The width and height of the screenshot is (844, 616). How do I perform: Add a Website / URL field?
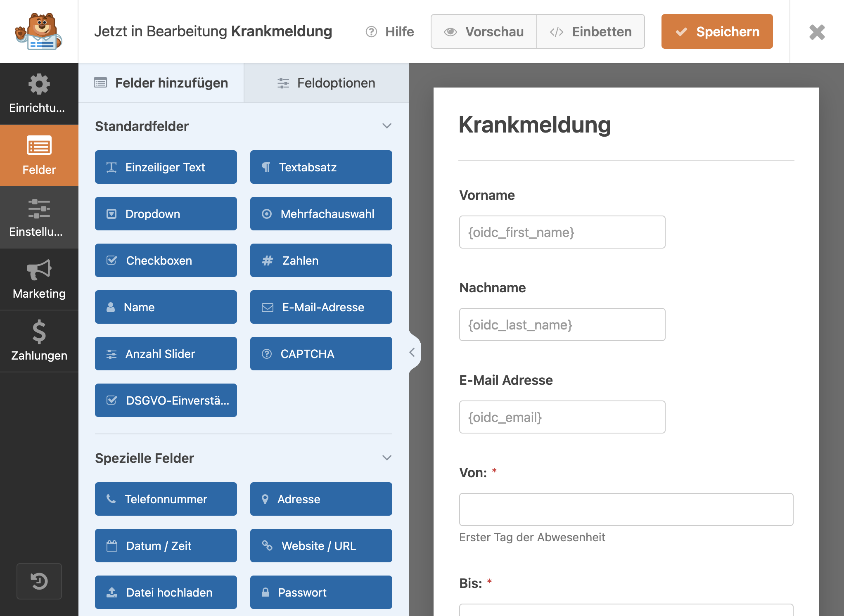pos(321,546)
